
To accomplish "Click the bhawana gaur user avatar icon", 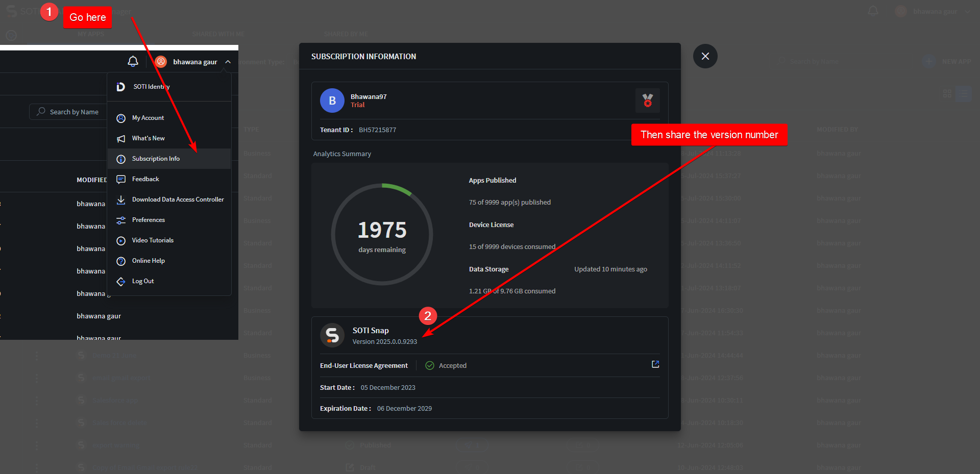I will [x=161, y=62].
